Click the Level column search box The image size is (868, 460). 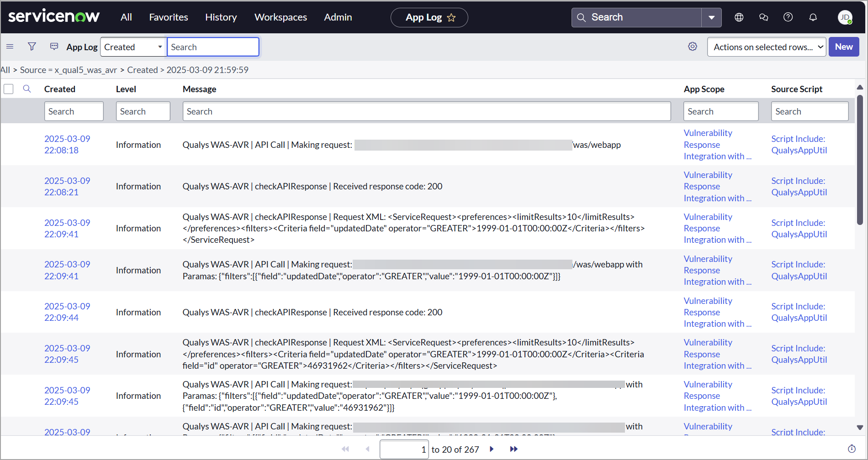click(x=143, y=111)
